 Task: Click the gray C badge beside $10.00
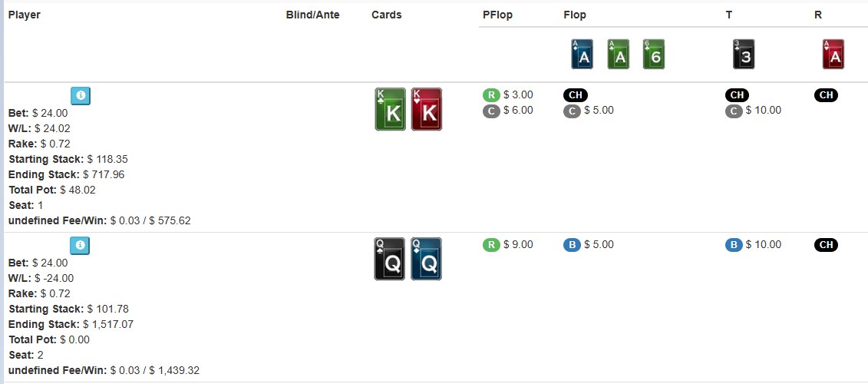pos(734,111)
